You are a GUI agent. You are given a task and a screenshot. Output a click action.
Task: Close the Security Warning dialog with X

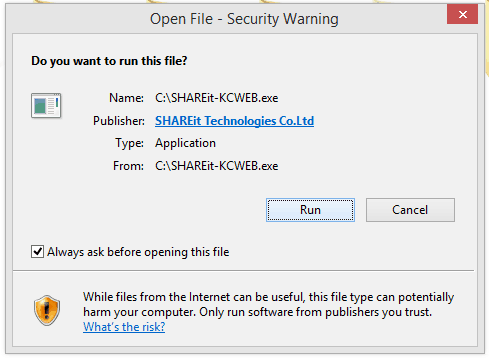click(462, 14)
